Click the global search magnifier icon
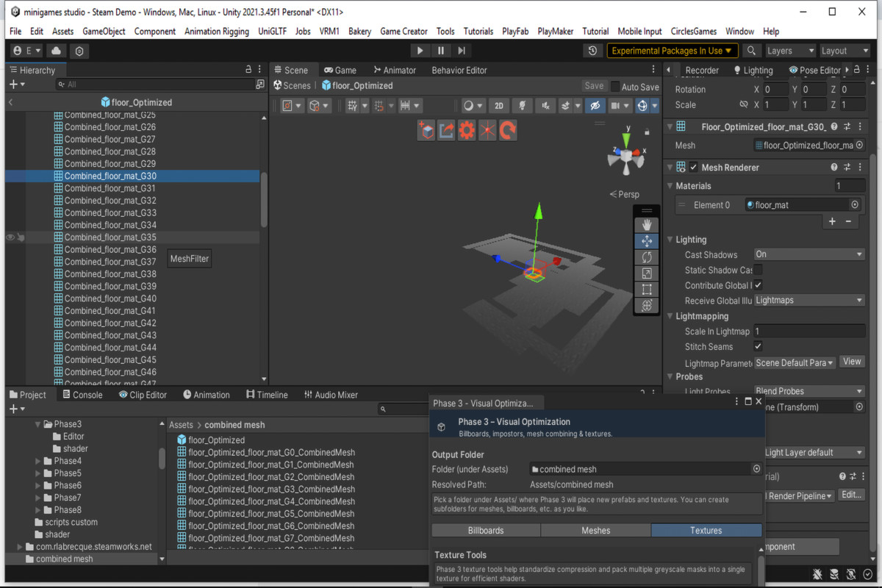Image resolution: width=882 pixels, height=588 pixels. [x=750, y=51]
